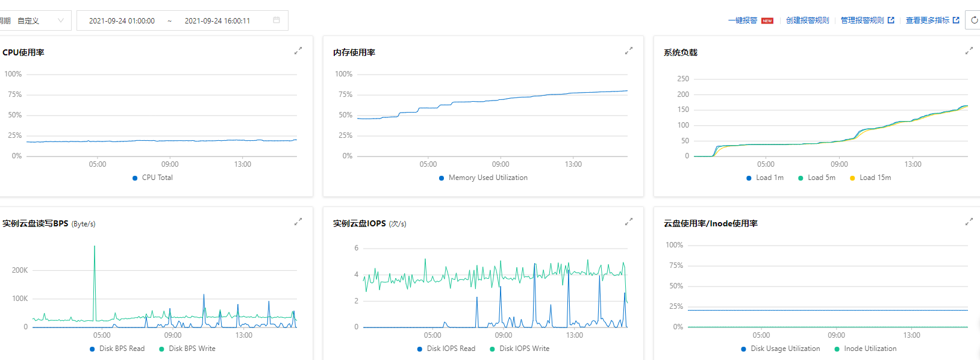Hide the Load 15m legend series

pos(870,178)
